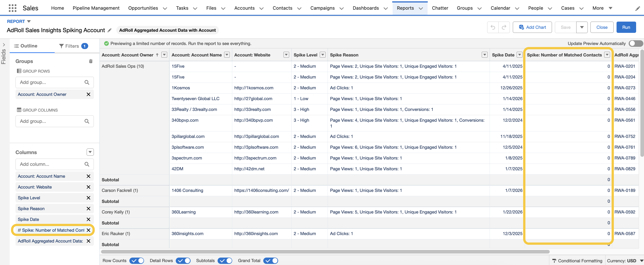Close the report builder
Image resolution: width=644 pixels, height=265 pixels.
tap(602, 27)
